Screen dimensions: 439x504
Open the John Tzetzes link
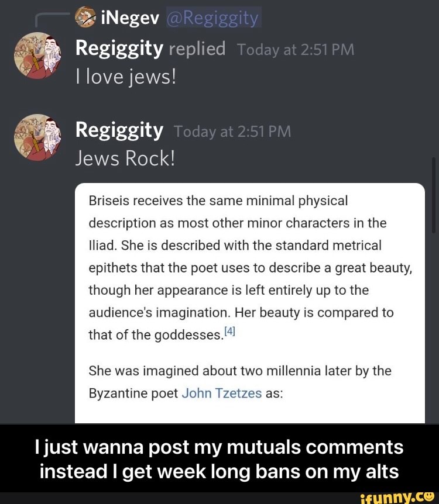click(221, 393)
